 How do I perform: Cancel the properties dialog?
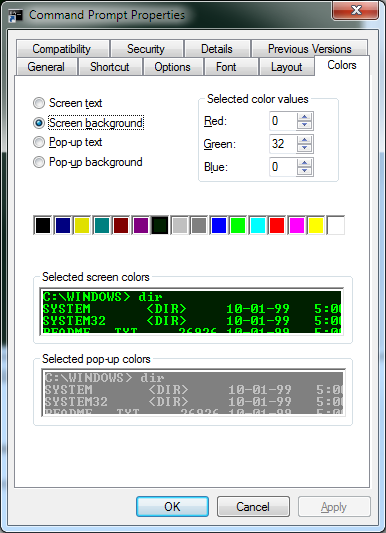(x=253, y=507)
